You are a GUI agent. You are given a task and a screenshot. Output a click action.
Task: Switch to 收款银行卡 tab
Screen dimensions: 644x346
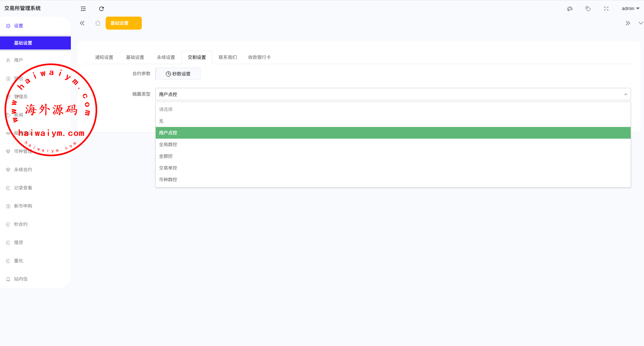click(259, 57)
